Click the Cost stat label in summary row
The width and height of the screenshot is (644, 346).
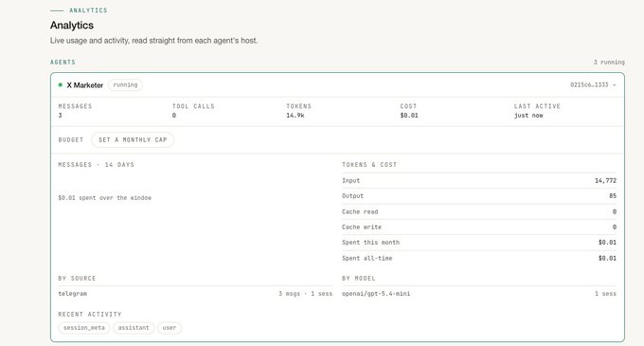[408, 106]
